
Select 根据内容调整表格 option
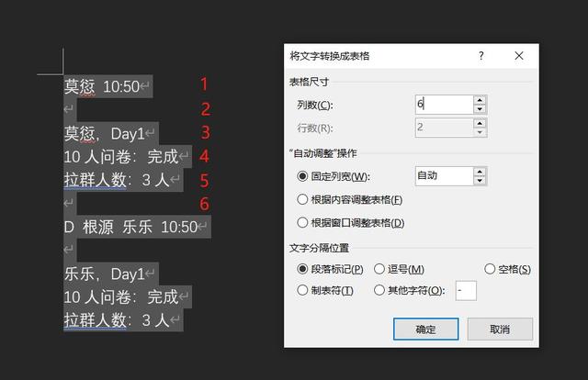[x=303, y=199]
